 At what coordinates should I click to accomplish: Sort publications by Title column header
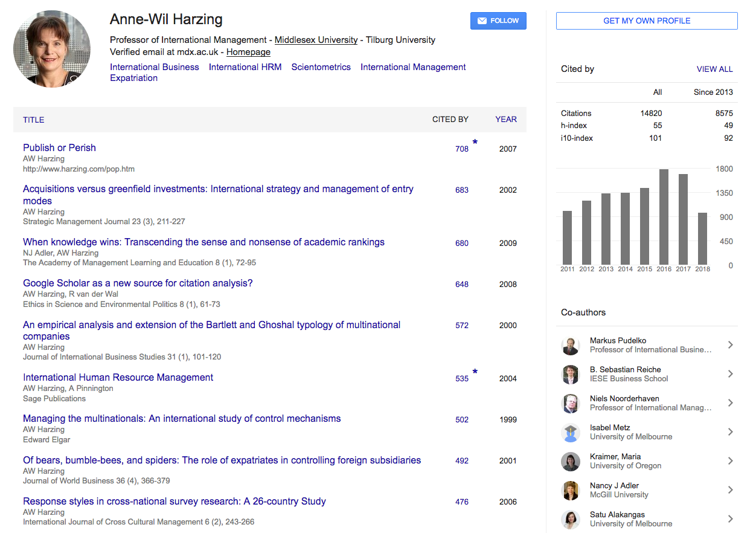[34, 120]
